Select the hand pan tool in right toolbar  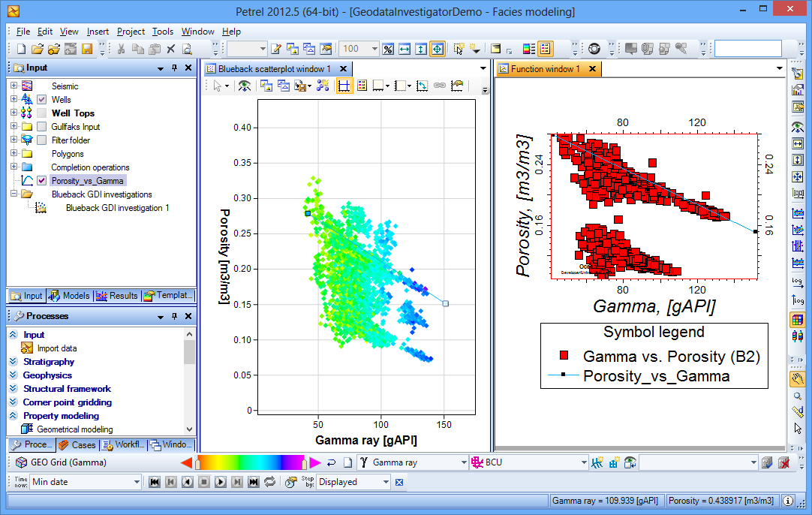tap(798, 379)
